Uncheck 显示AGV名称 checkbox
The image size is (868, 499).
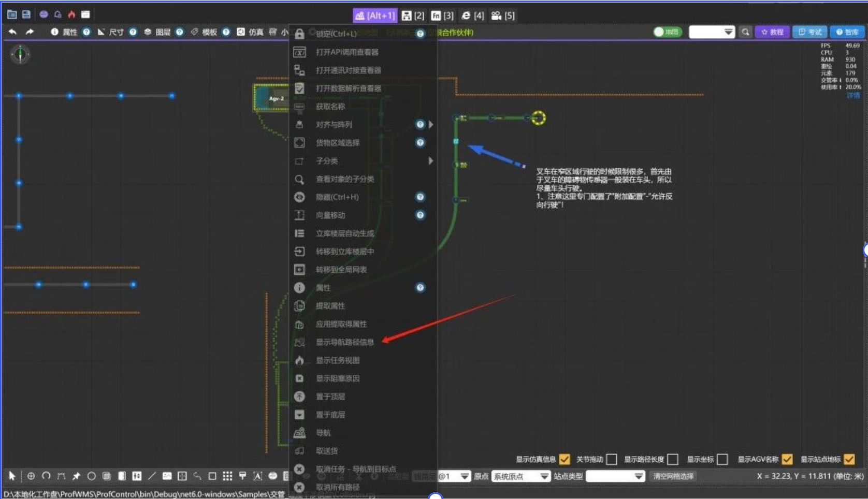(787, 459)
